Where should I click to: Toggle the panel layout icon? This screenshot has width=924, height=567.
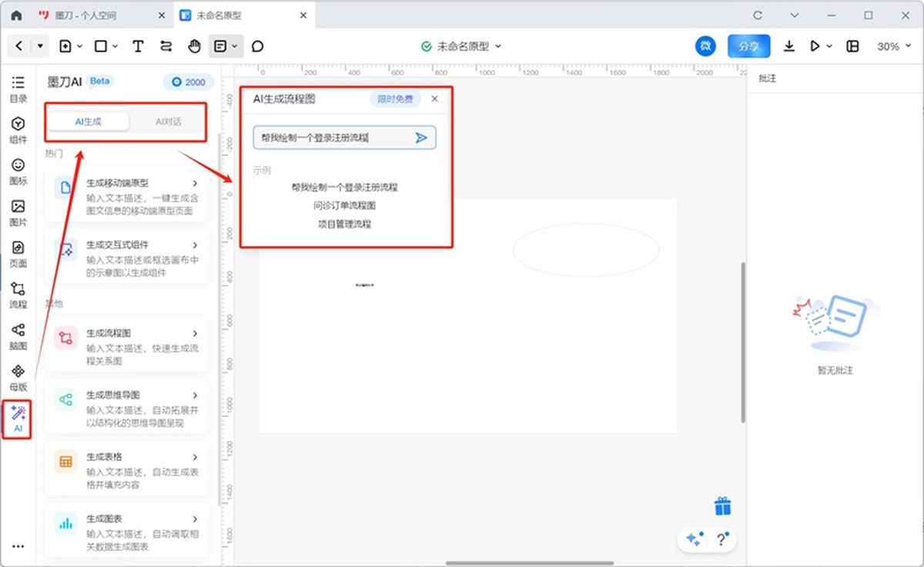(852, 46)
